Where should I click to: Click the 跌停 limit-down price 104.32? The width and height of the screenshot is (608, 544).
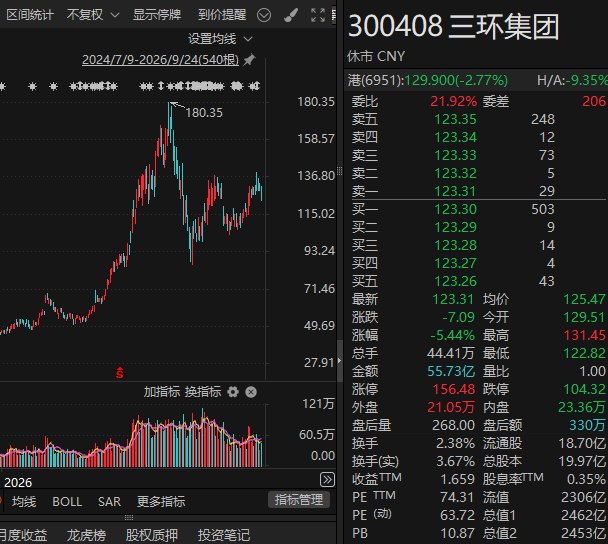coord(584,389)
